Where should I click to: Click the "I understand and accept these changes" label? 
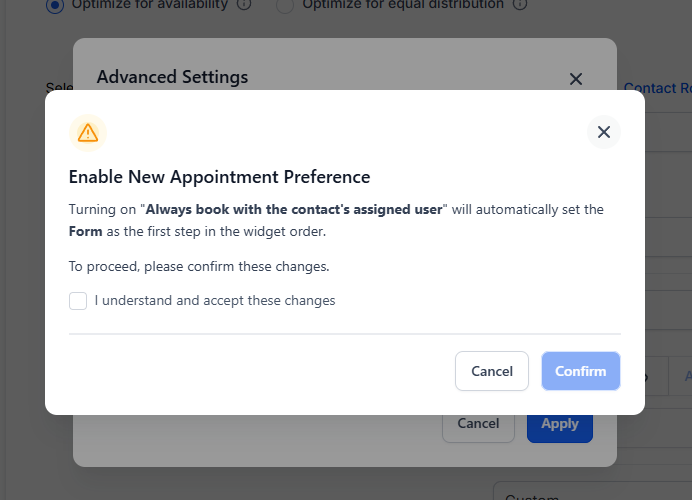pyautogui.click(x=215, y=301)
